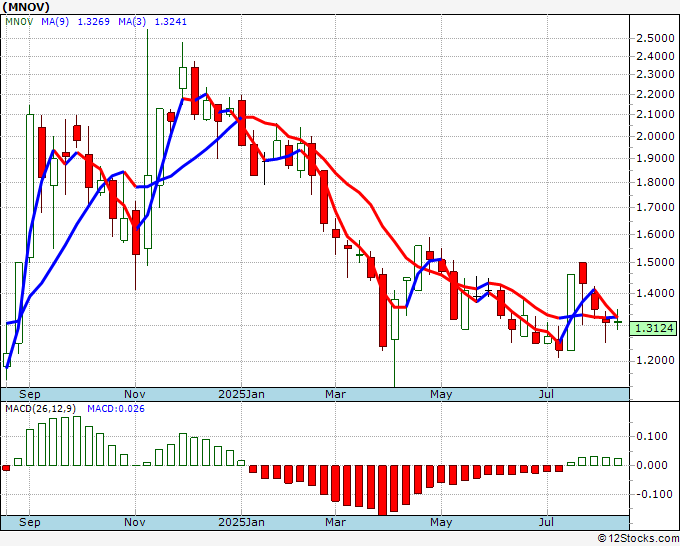Select the MNOV legend label
This screenshot has width=680, height=546.
click(x=19, y=22)
